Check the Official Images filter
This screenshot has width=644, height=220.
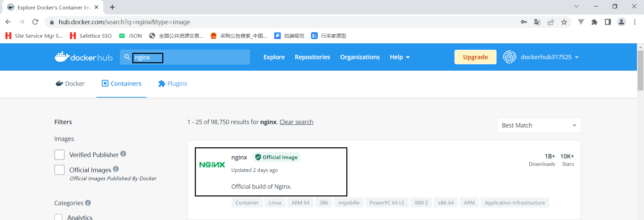(x=59, y=170)
